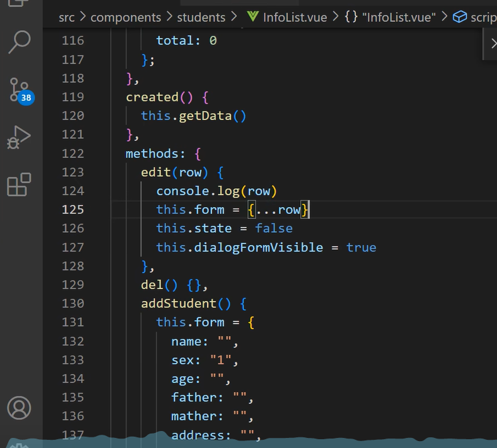Image resolution: width=497 pixels, height=448 pixels.
Task: Expand the chevron before the script breadcrumb
Action: coord(444,16)
